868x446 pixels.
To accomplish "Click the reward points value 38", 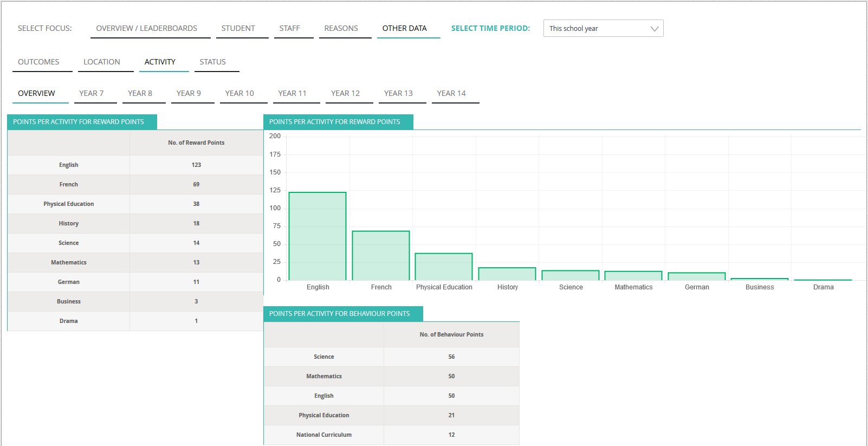I will click(x=196, y=204).
